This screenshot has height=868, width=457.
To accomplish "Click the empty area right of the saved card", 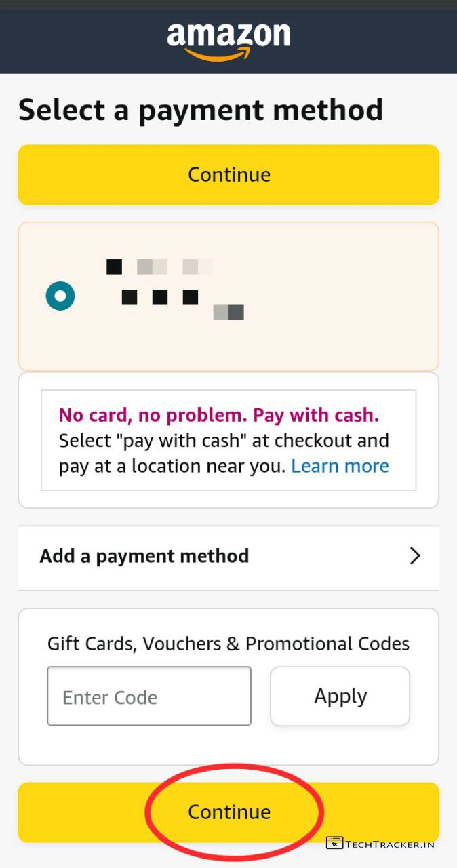I will (353, 296).
